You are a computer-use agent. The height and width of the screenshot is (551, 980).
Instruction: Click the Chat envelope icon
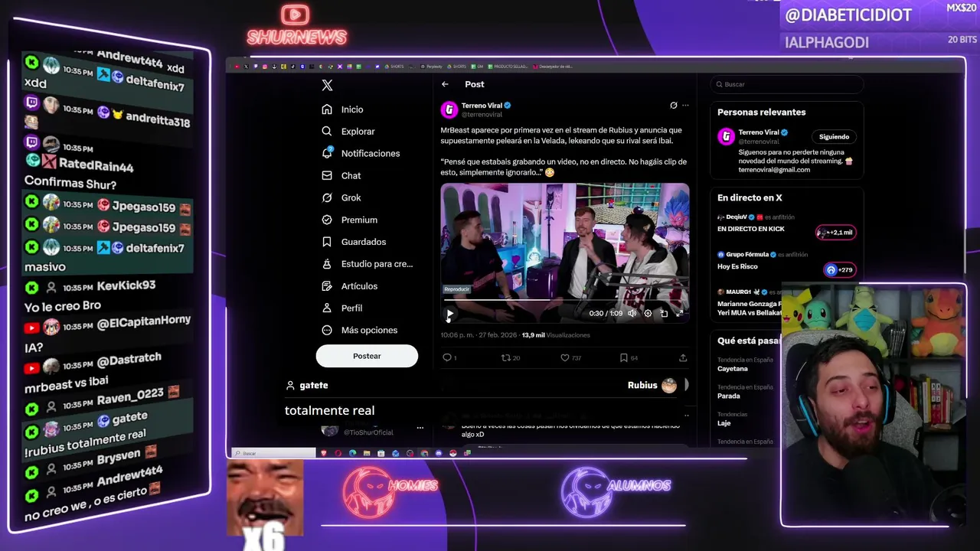pos(327,175)
